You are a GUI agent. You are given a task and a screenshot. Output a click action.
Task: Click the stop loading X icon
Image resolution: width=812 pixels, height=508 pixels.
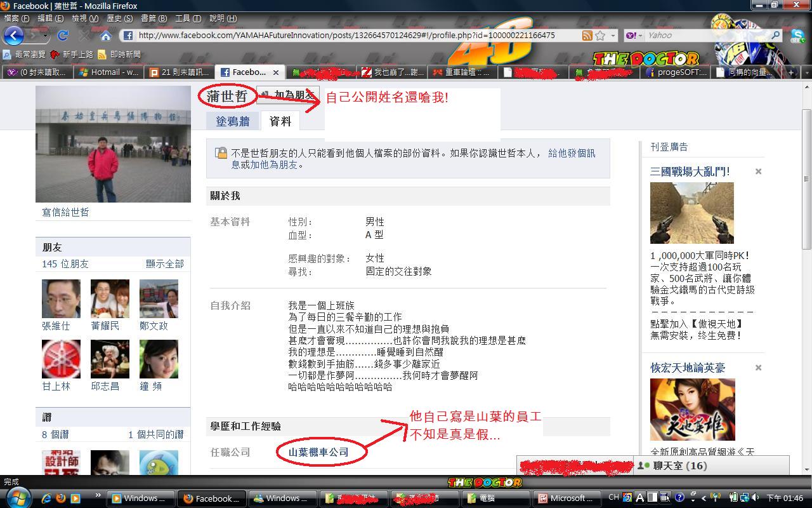[84, 36]
